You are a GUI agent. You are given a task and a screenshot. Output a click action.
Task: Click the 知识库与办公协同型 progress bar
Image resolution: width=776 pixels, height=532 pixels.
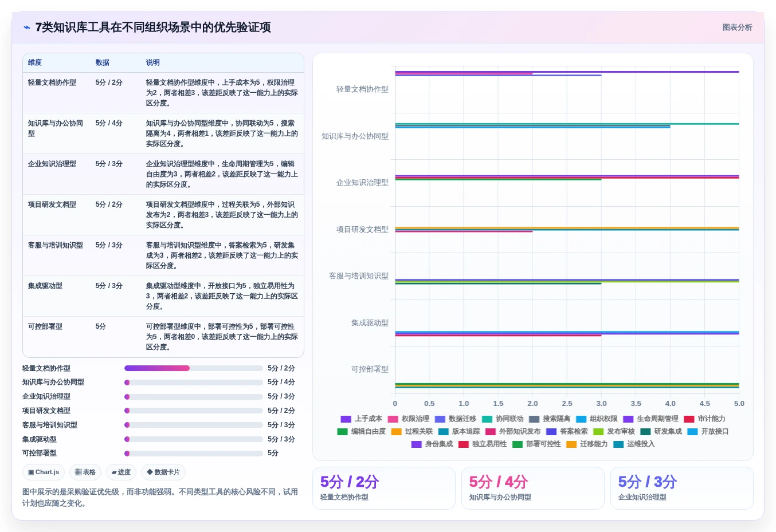pyautogui.click(x=194, y=383)
